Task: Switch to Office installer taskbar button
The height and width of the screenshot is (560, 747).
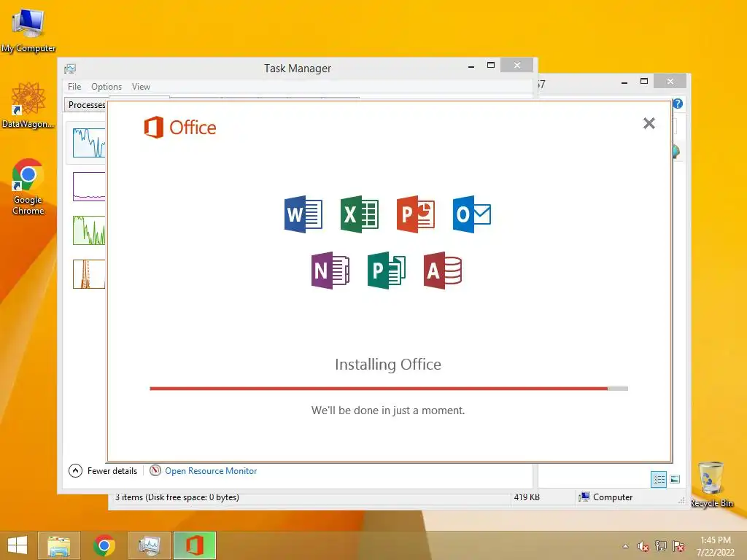Action: pyautogui.click(x=194, y=545)
